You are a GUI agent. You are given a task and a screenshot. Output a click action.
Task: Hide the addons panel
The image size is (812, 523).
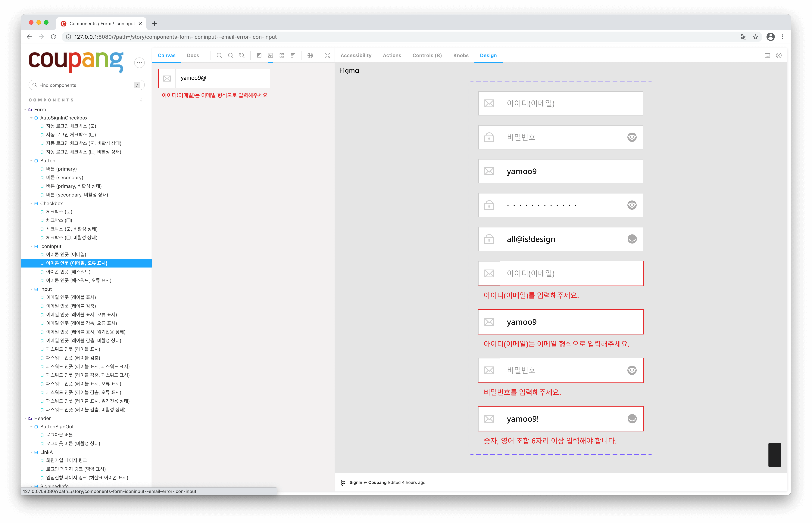point(779,55)
